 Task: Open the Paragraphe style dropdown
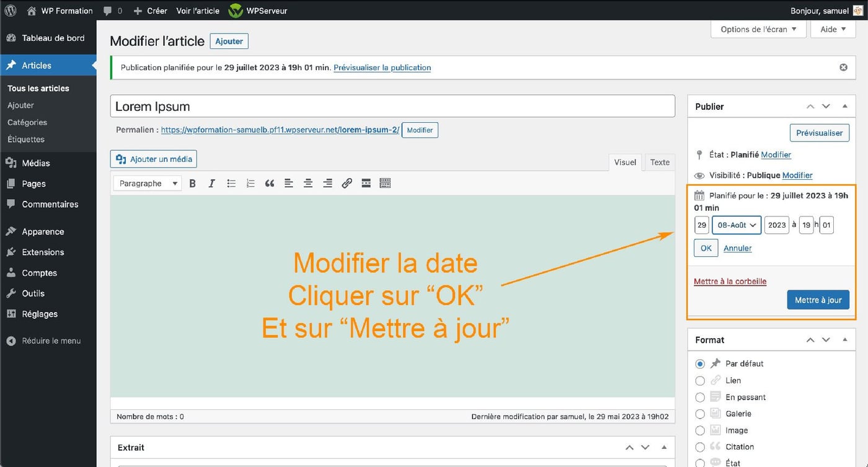click(x=147, y=183)
